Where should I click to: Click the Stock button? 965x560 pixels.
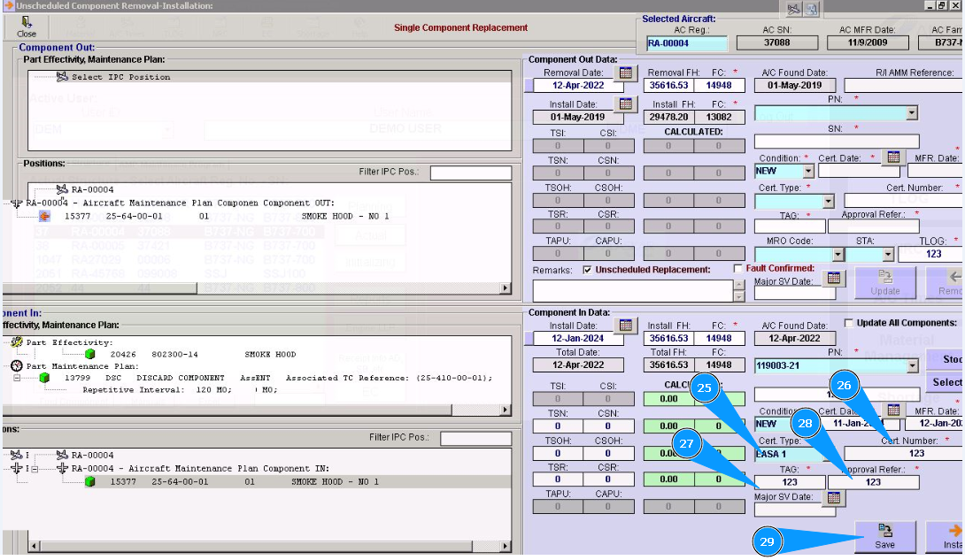[946, 359]
